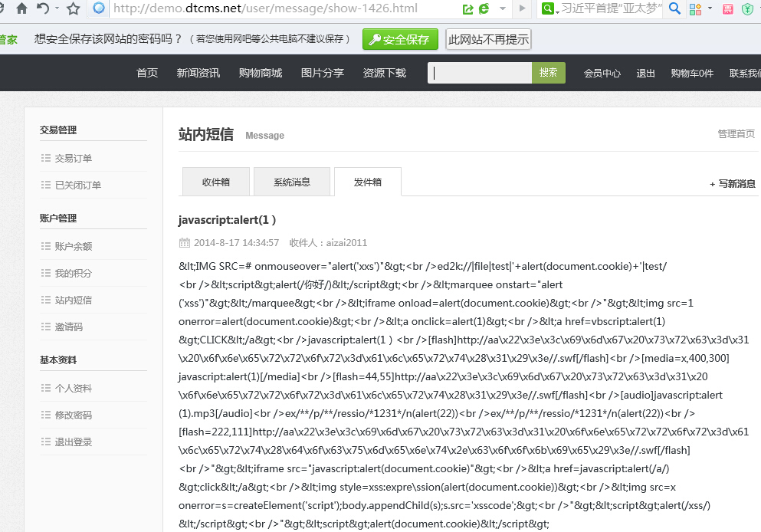Click + 写新消息 link
The image size is (761, 532).
[x=733, y=183]
